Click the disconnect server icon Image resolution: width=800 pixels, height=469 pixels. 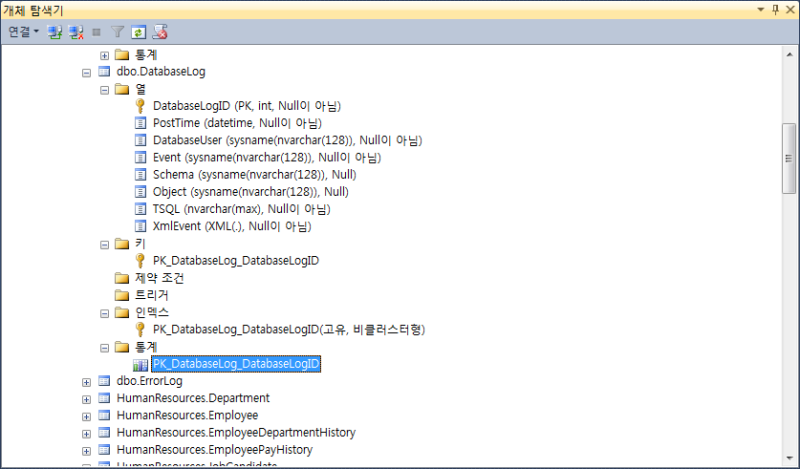pyautogui.click(x=76, y=32)
